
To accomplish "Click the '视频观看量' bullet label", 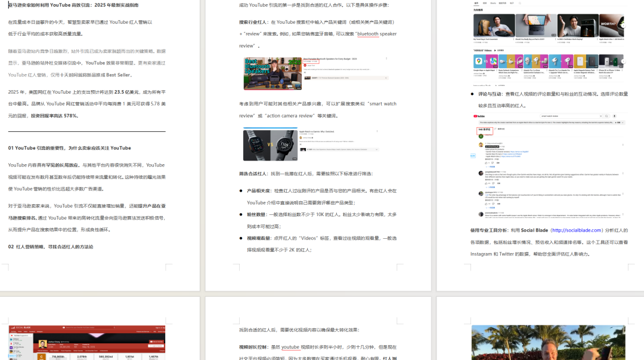I will point(259,238).
